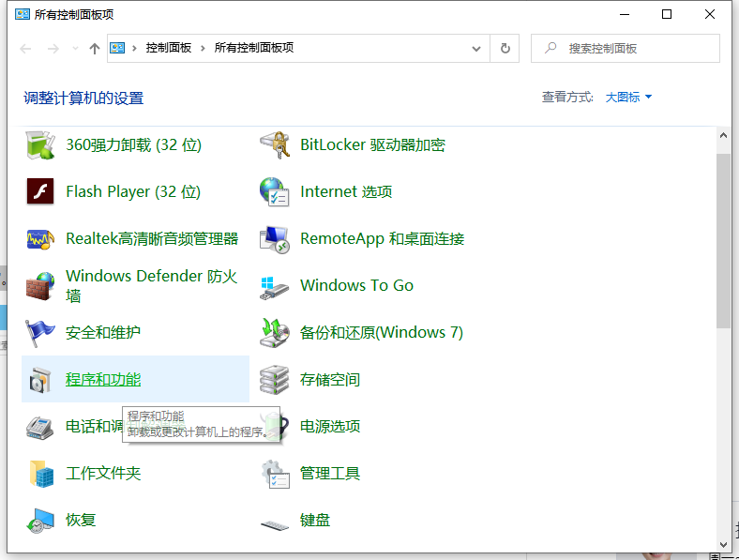Open BitLocker 驱动器加密 link

[x=373, y=144]
